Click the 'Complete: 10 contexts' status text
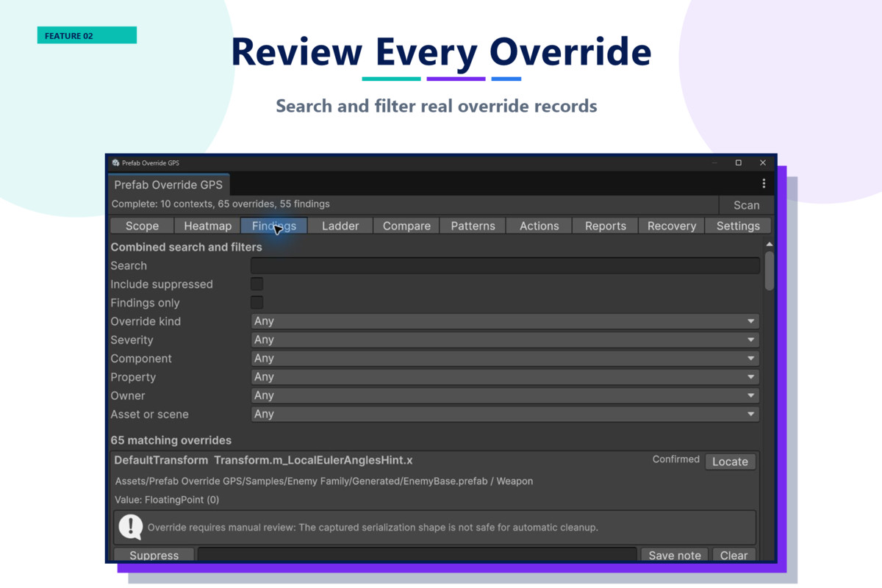 [220, 204]
